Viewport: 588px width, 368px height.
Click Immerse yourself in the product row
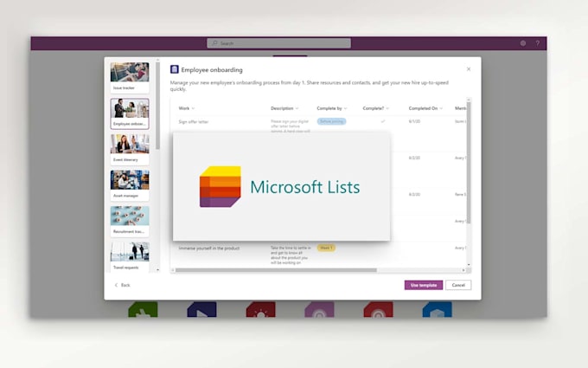click(x=209, y=249)
